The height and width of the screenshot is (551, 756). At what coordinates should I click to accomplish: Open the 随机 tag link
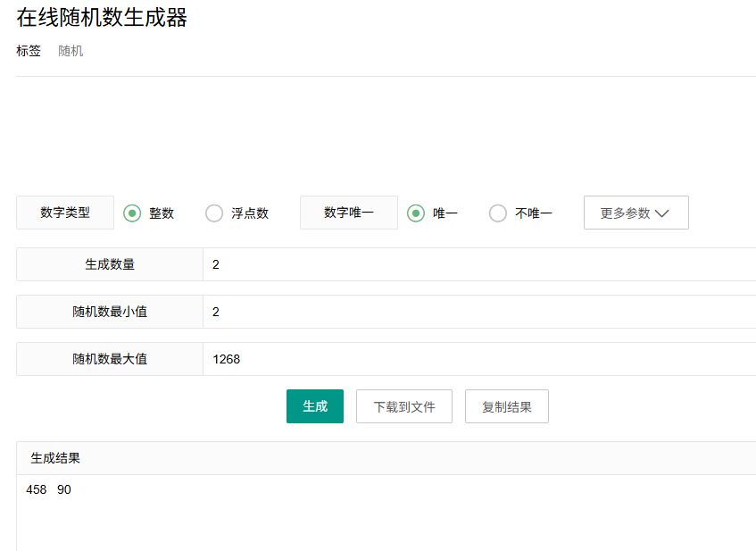[x=71, y=51]
